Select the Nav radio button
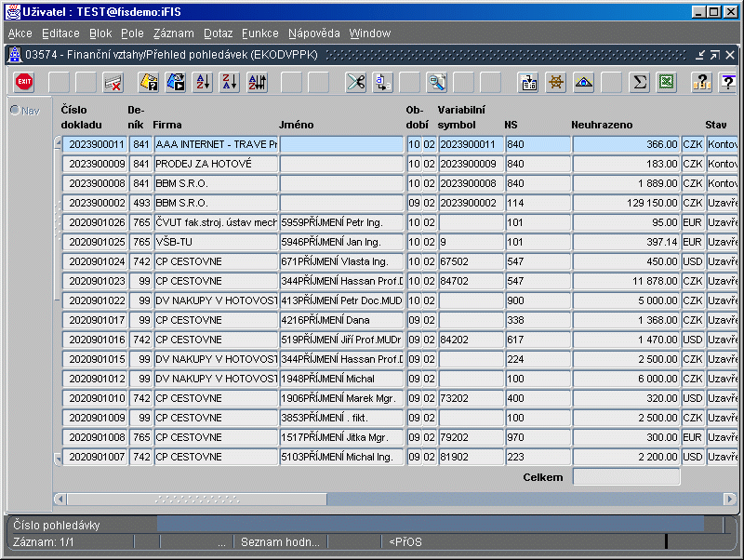 (x=15, y=111)
